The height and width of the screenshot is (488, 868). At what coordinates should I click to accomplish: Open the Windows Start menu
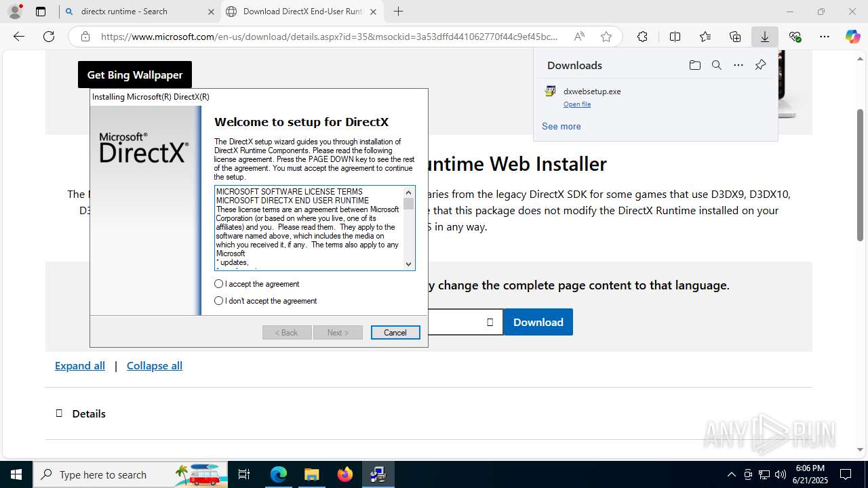pyautogui.click(x=16, y=474)
